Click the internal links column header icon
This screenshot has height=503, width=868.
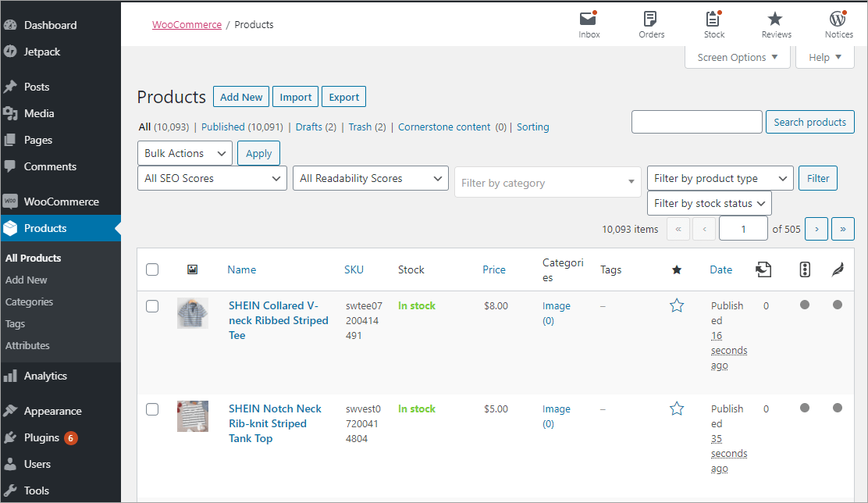click(x=763, y=269)
